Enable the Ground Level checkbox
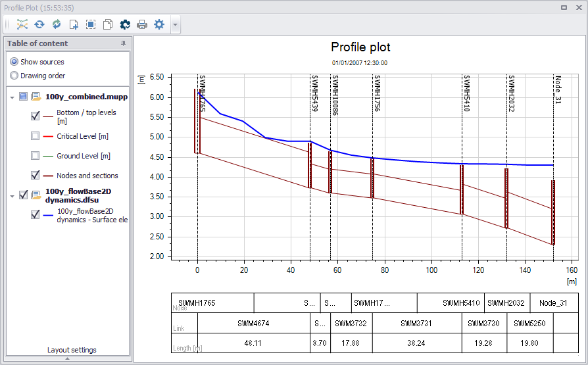This screenshot has height=365, width=588. (36, 155)
